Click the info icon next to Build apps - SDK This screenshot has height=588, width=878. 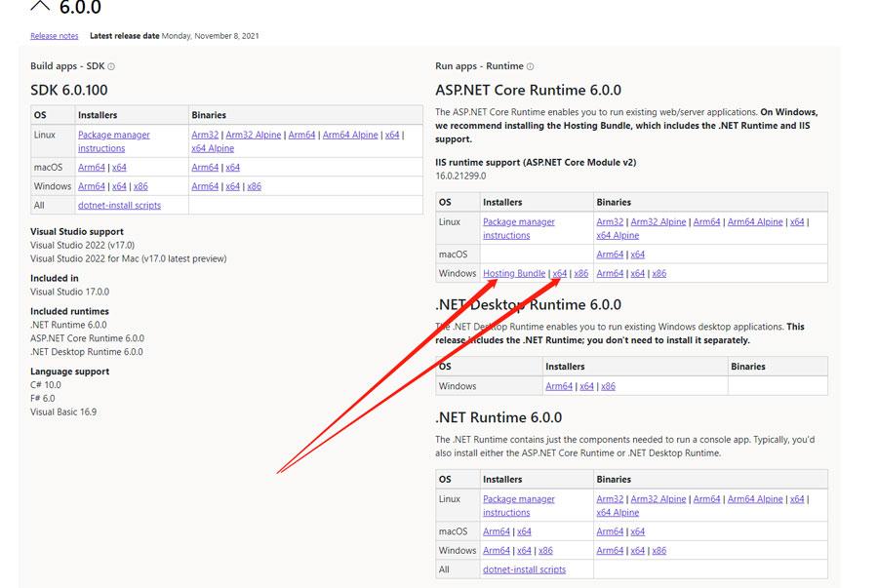[x=111, y=66]
